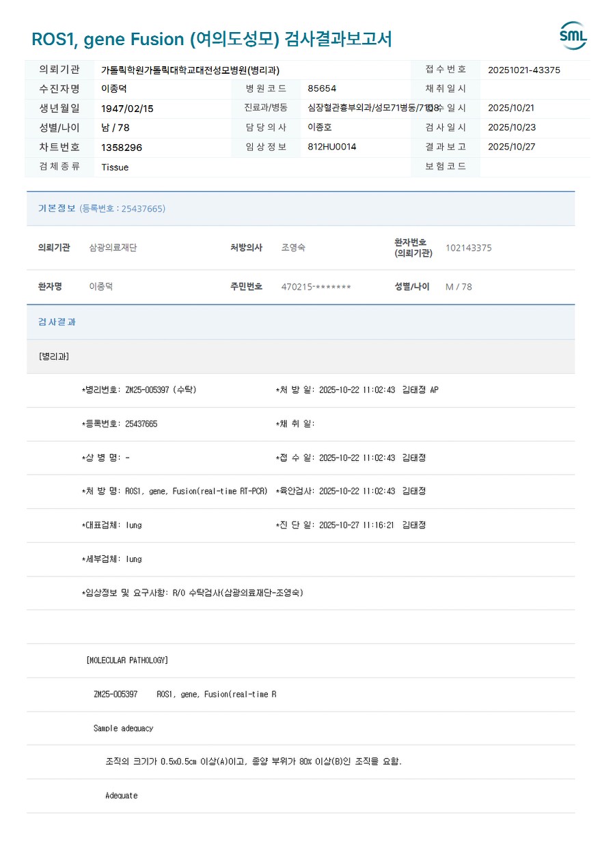Select the 등록번호: 25437665 line
The height and width of the screenshot is (868, 615).
pos(120,424)
